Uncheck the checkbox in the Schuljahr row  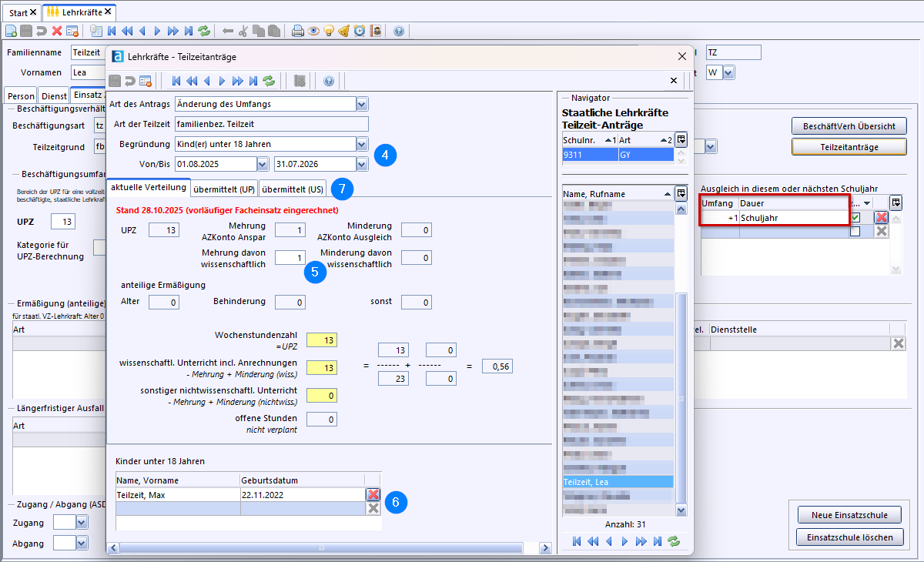pos(856,218)
